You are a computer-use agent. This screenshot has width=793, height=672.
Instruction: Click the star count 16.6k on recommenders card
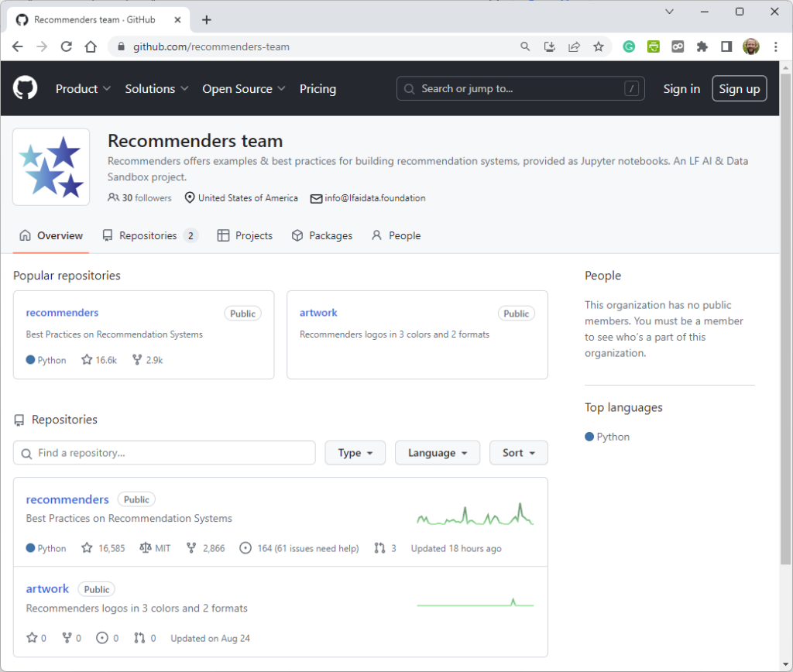[99, 360]
